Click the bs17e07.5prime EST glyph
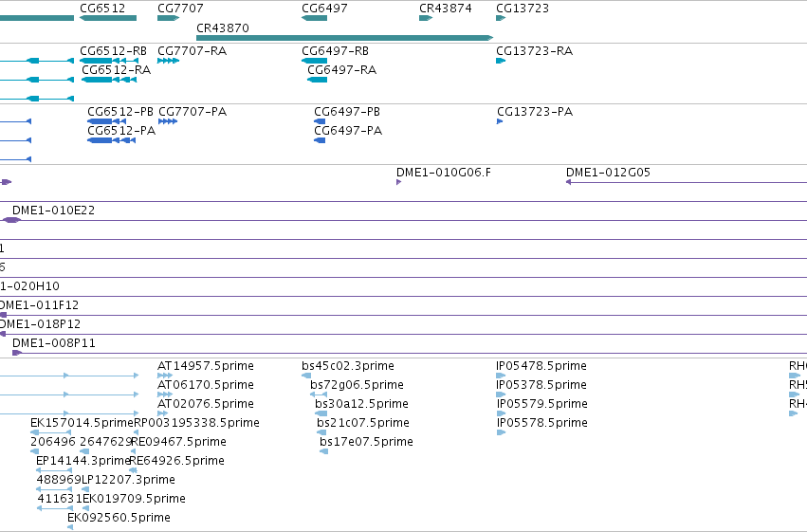 click(x=323, y=451)
